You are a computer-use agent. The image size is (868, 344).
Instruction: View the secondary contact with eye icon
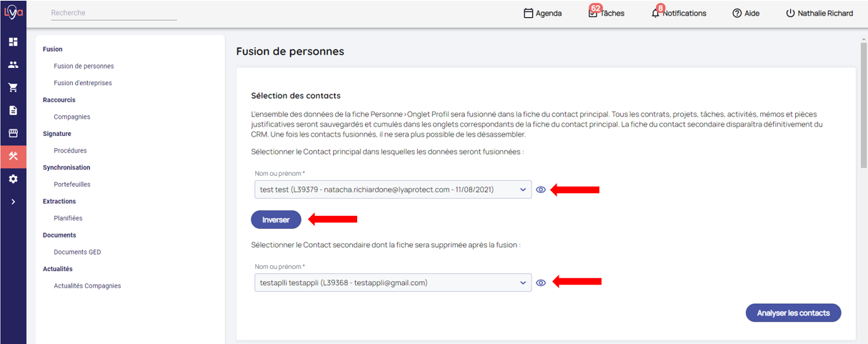click(x=541, y=282)
